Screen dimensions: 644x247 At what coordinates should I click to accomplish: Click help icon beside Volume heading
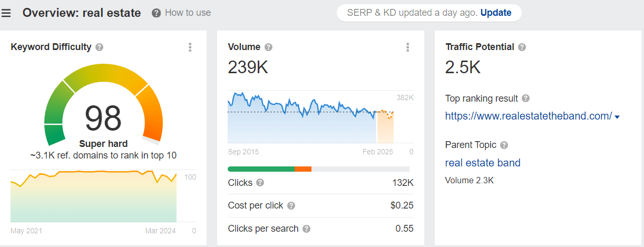click(x=268, y=47)
